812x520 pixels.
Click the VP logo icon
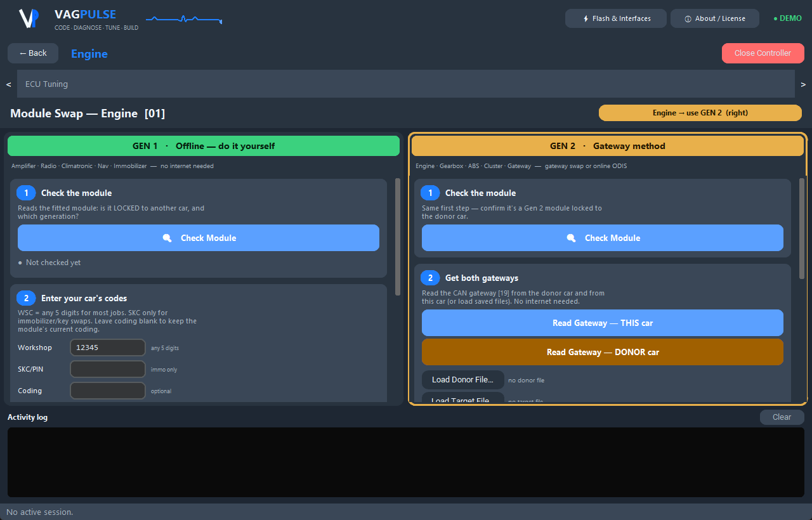pyautogui.click(x=29, y=18)
